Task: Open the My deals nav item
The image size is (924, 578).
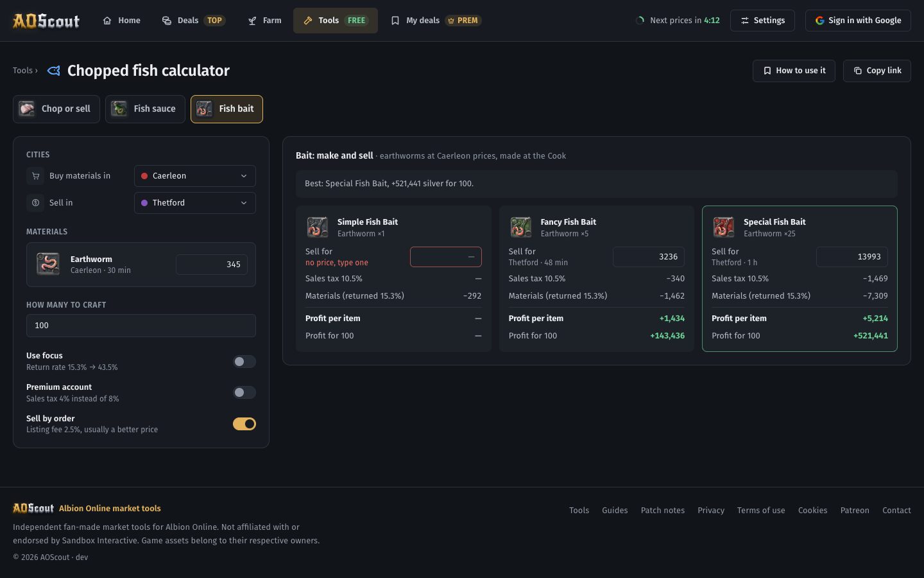Action: (436, 21)
